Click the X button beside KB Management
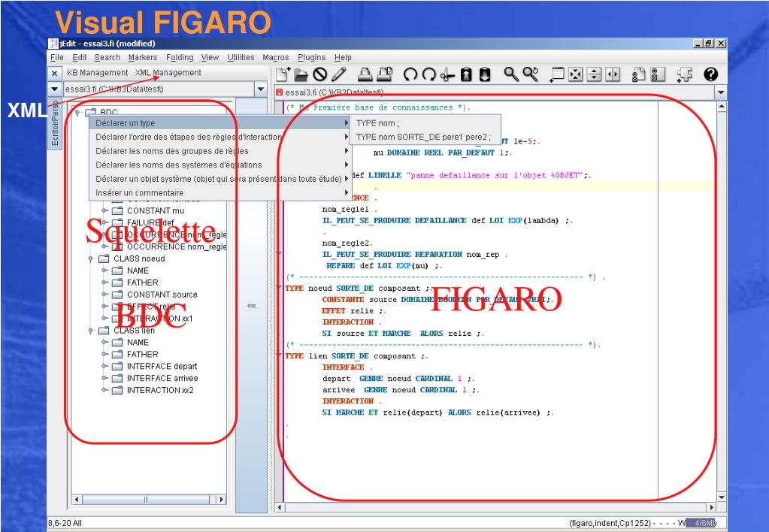 (x=54, y=73)
